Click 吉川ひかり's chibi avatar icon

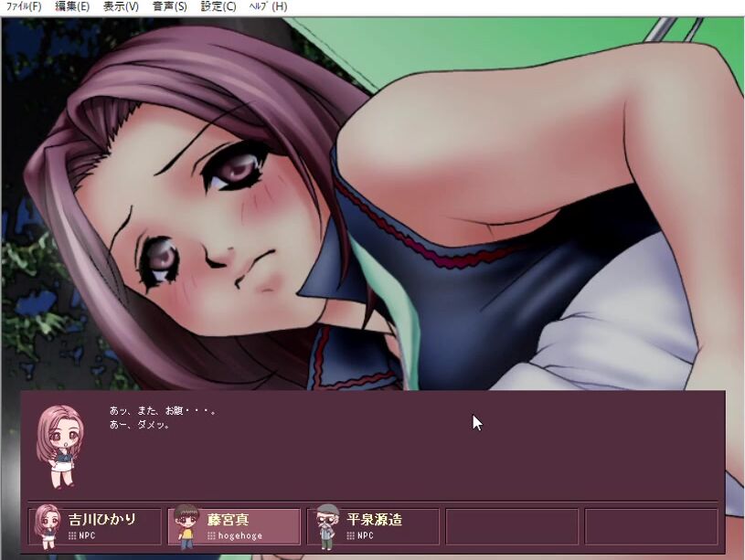click(x=47, y=526)
